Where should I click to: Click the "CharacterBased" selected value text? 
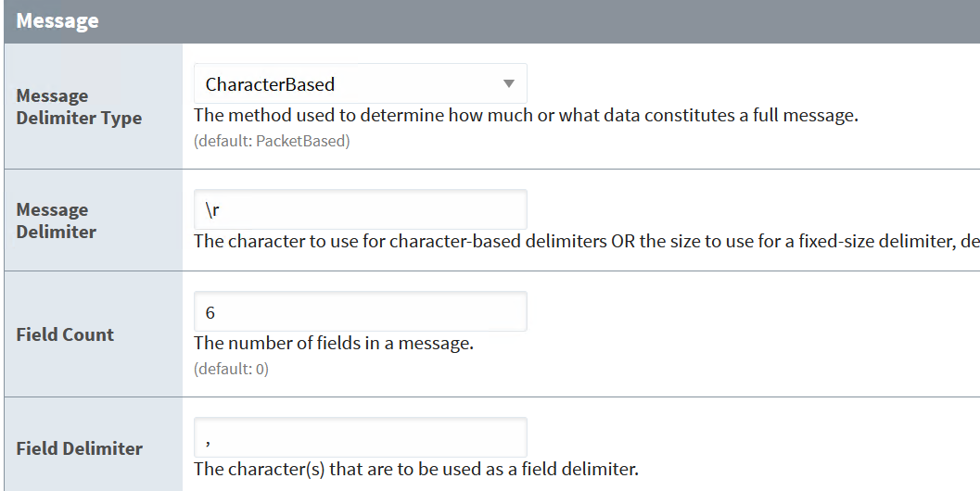pos(270,84)
